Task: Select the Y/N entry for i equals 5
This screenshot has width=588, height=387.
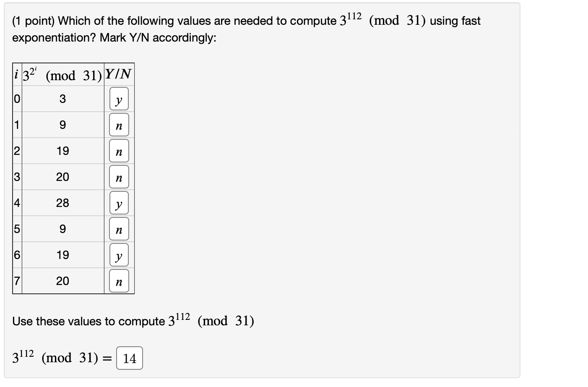Action: 119,229
